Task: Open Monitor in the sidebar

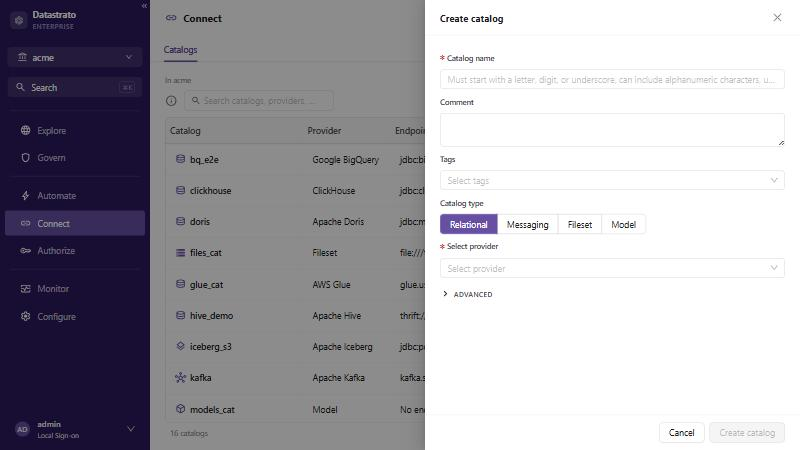Action: click(74, 289)
